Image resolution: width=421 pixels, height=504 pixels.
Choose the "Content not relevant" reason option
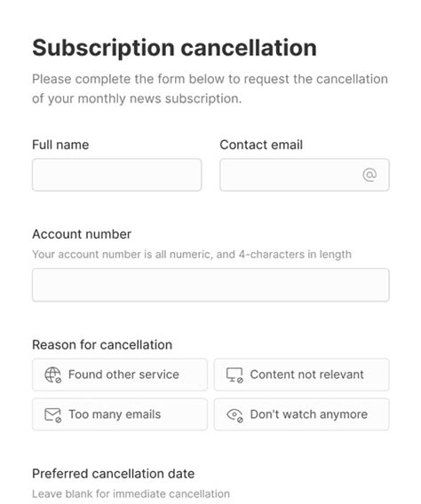[x=302, y=374]
